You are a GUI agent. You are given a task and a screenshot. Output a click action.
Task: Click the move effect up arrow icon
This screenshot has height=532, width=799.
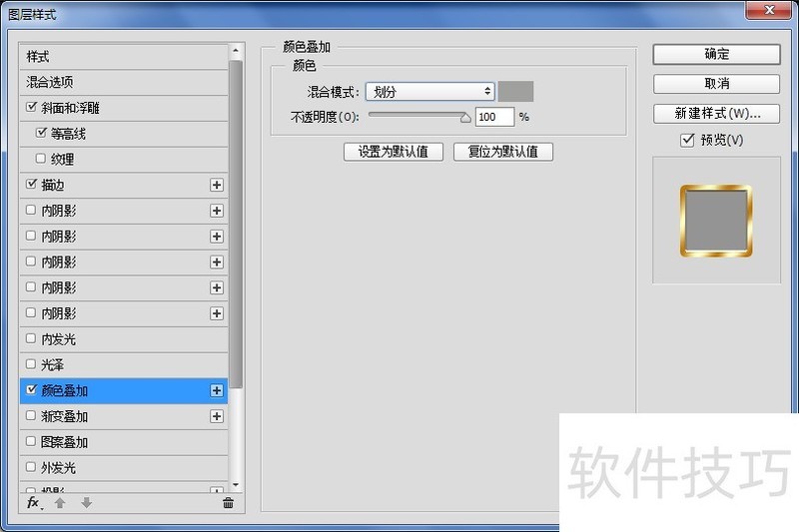pos(60,503)
